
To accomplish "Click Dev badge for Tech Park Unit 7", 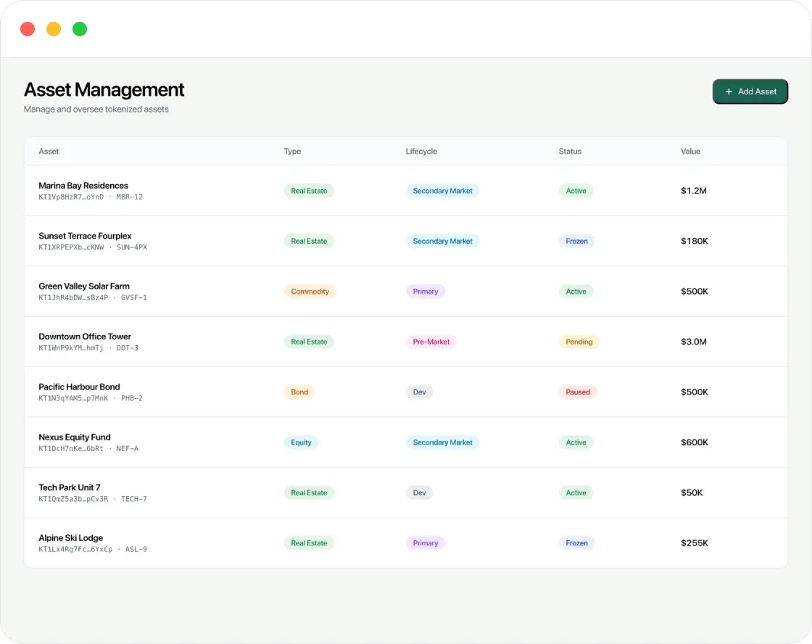I will point(419,492).
